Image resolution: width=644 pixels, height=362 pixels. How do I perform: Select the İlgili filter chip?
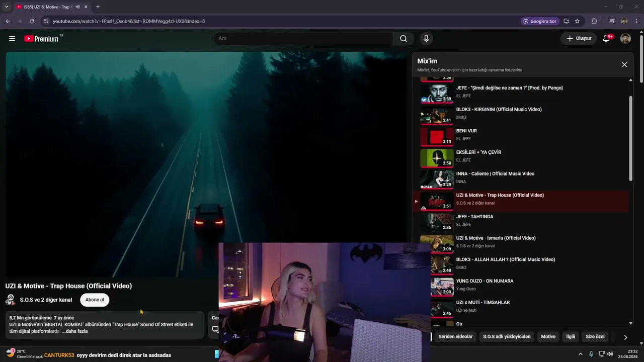point(571,337)
